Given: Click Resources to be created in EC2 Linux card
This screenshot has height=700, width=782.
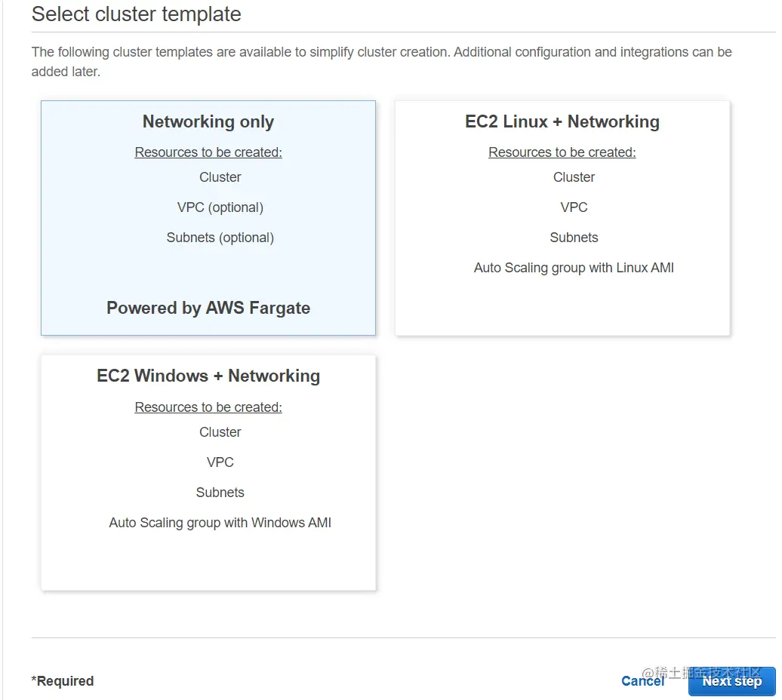Looking at the screenshot, I should coord(562,152).
